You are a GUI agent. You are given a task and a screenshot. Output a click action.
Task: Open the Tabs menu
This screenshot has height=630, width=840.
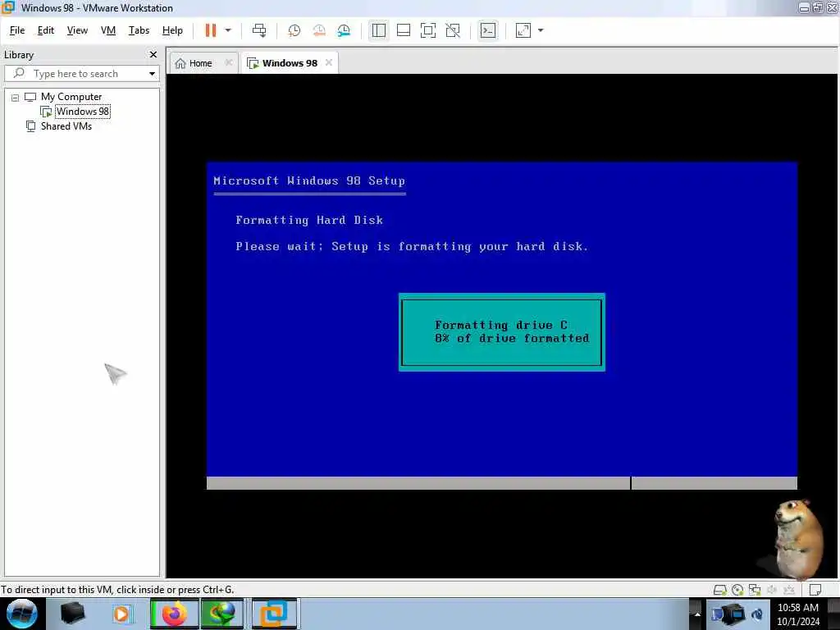pos(139,30)
